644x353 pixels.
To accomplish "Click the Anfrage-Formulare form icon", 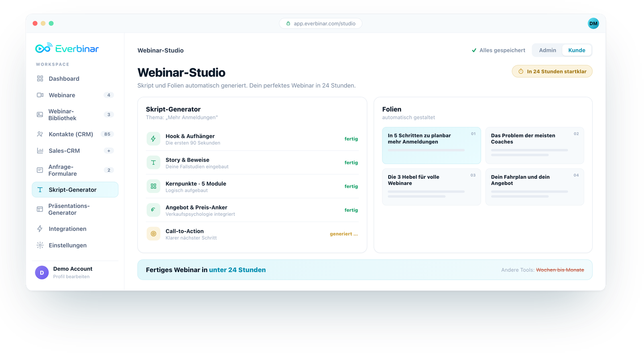I will pos(40,170).
